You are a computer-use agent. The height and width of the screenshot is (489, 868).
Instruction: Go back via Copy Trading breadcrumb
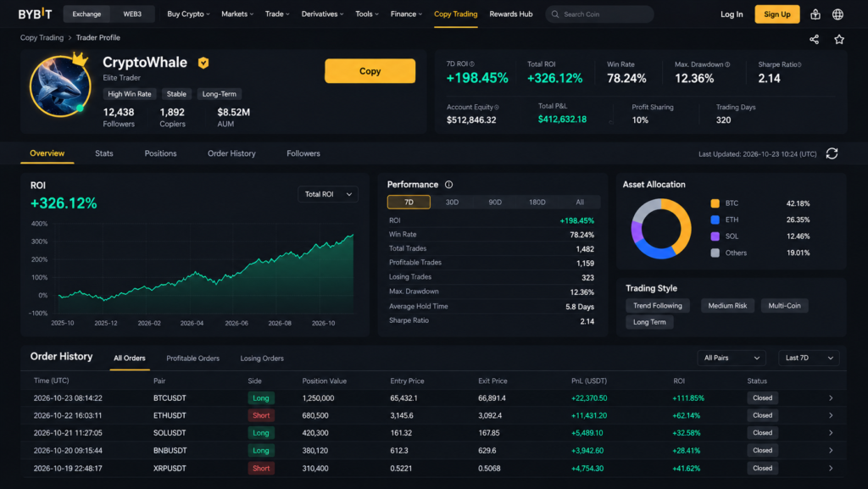pos(42,37)
